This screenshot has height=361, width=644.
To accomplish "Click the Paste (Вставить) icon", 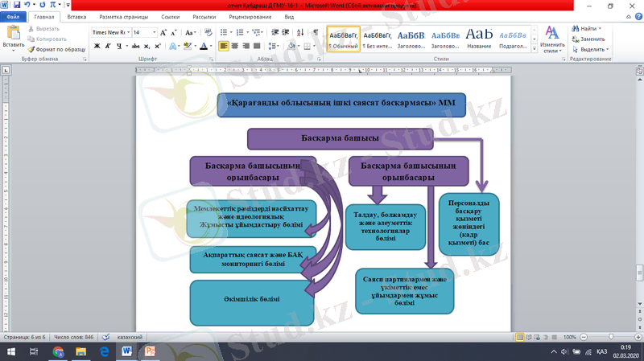I will click(13, 37).
